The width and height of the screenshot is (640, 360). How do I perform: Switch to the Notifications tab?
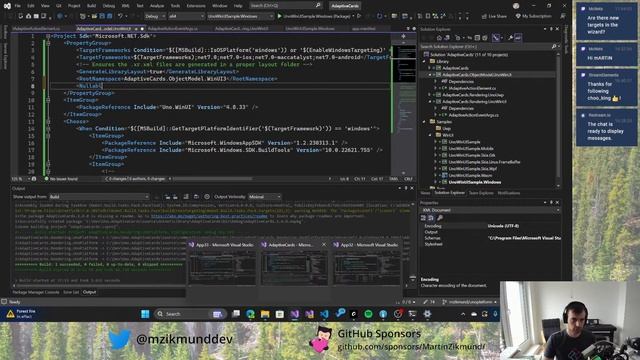(509, 193)
